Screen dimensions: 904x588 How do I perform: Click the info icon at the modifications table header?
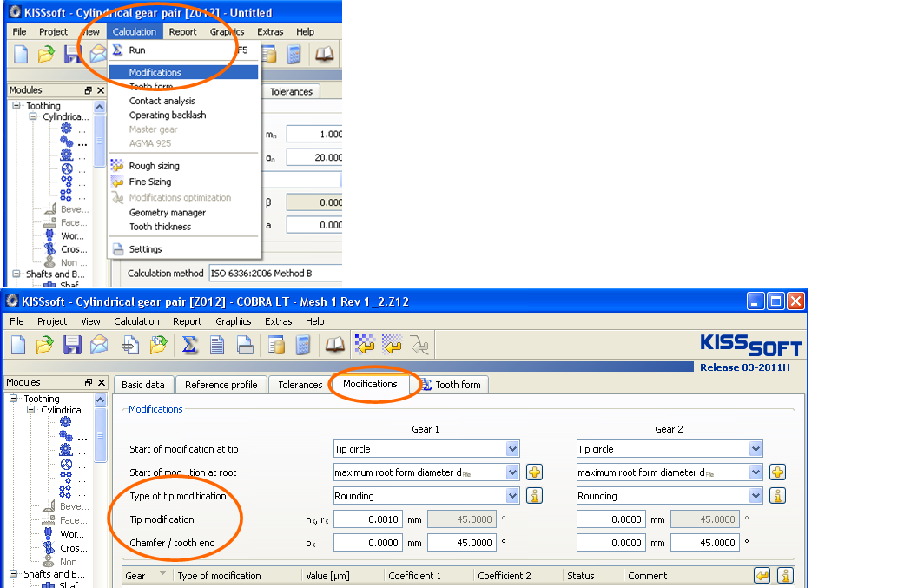(785, 575)
